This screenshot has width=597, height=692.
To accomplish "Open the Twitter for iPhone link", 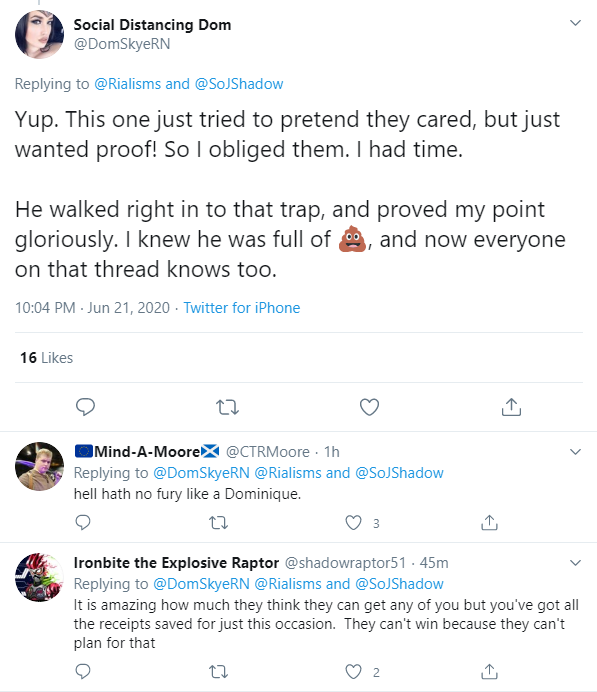I will [242, 308].
